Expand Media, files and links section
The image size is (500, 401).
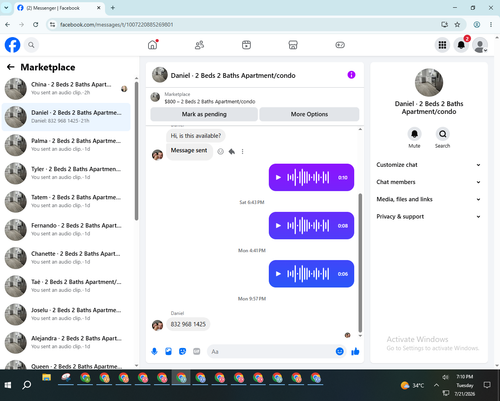429,199
